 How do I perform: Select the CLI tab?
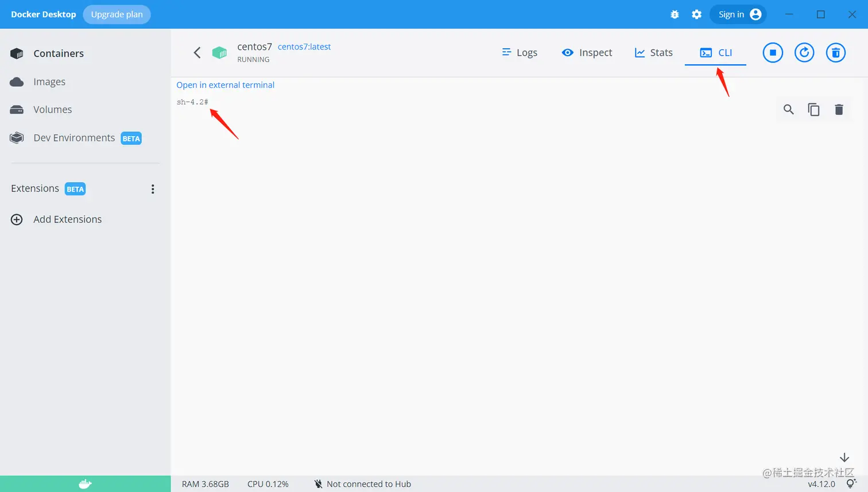[x=715, y=52]
